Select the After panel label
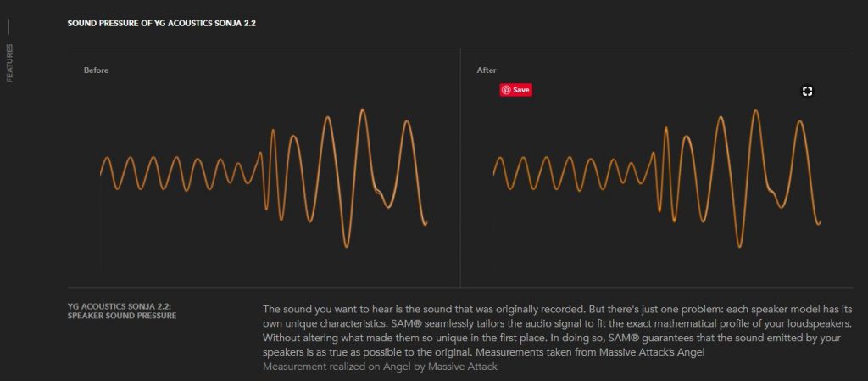Screen dimensions: 868x381 click(x=487, y=70)
